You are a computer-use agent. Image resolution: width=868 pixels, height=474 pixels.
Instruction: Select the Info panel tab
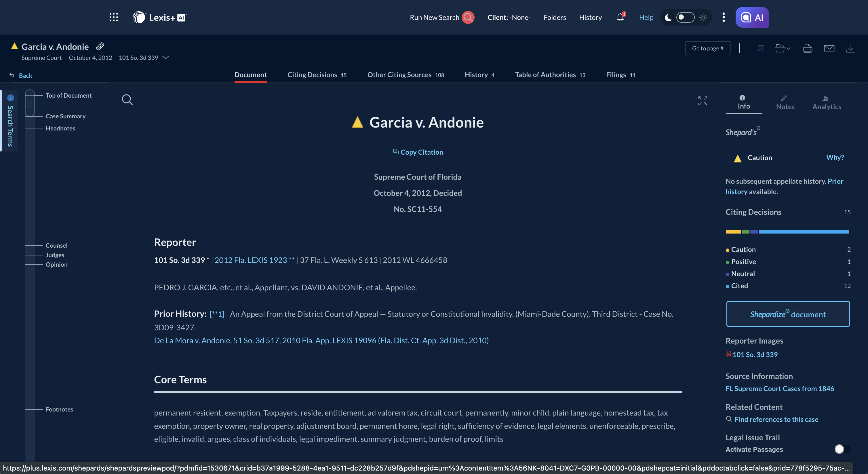coord(744,103)
